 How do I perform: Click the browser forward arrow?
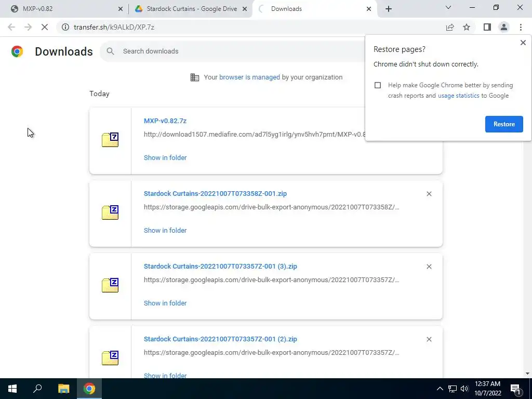28,27
